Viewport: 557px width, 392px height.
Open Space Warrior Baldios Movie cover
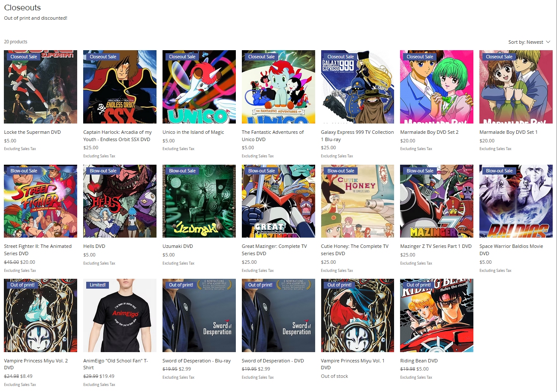click(516, 201)
